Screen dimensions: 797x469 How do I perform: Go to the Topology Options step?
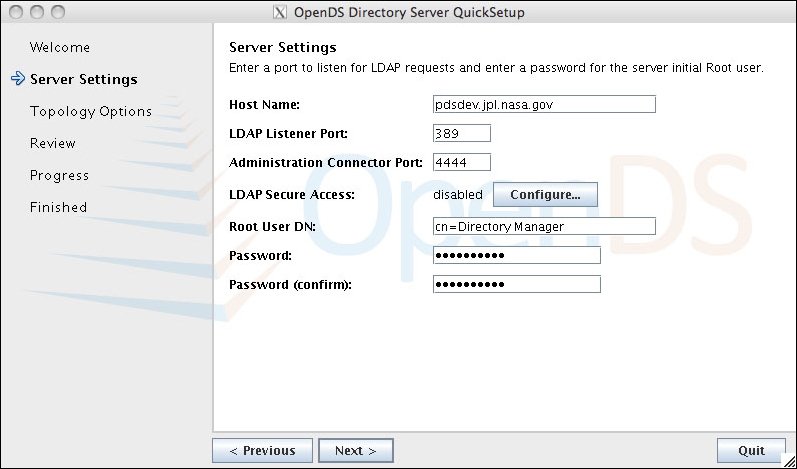tap(91, 111)
